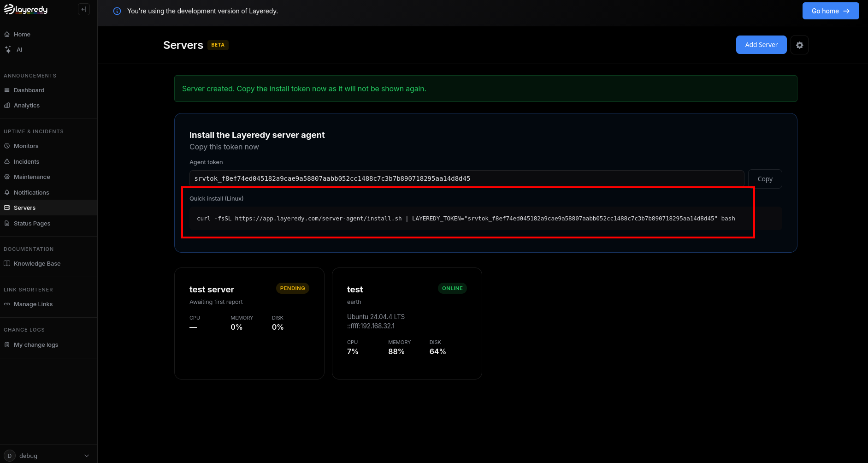This screenshot has width=868, height=463.
Task: Click the My change logs clipboard icon
Action: tap(7, 344)
